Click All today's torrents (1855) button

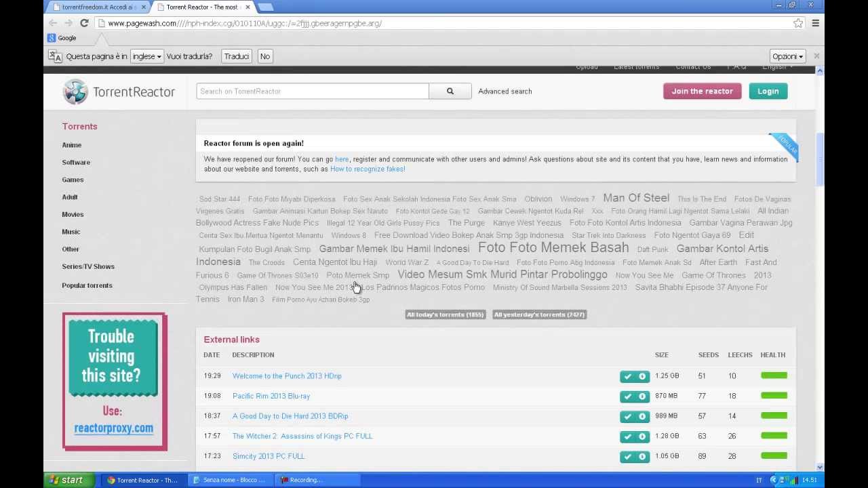click(446, 314)
